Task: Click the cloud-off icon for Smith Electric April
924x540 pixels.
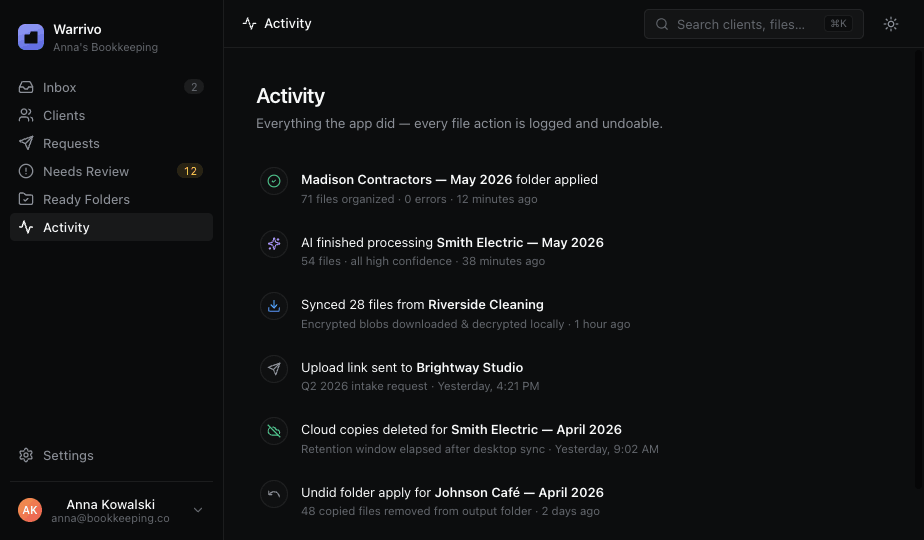Action: pos(274,431)
